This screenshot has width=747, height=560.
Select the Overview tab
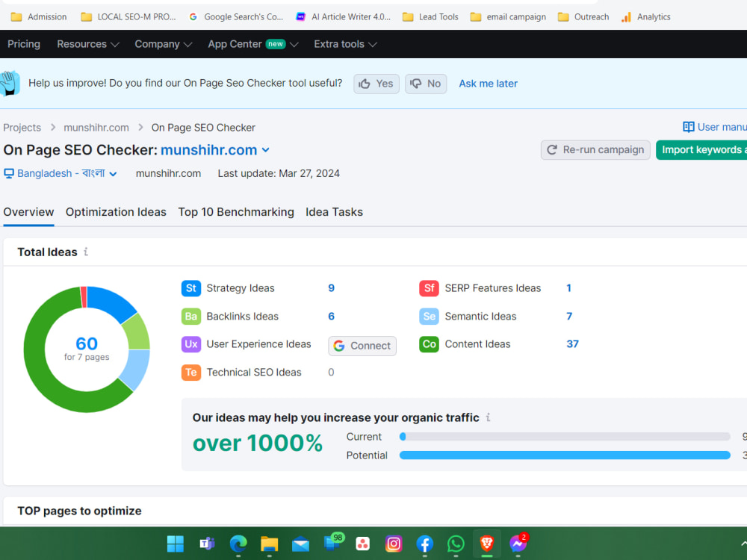click(28, 212)
